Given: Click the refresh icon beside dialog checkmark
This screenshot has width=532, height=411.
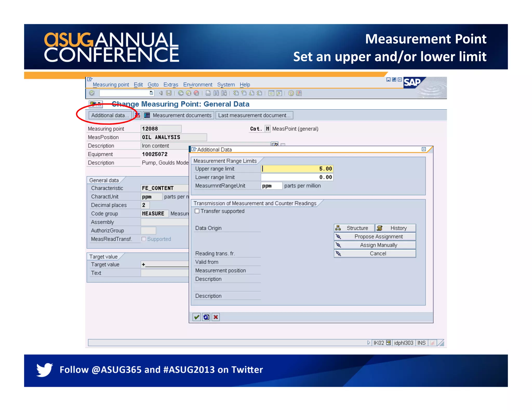Looking at the screenshot, I should 206,317.
